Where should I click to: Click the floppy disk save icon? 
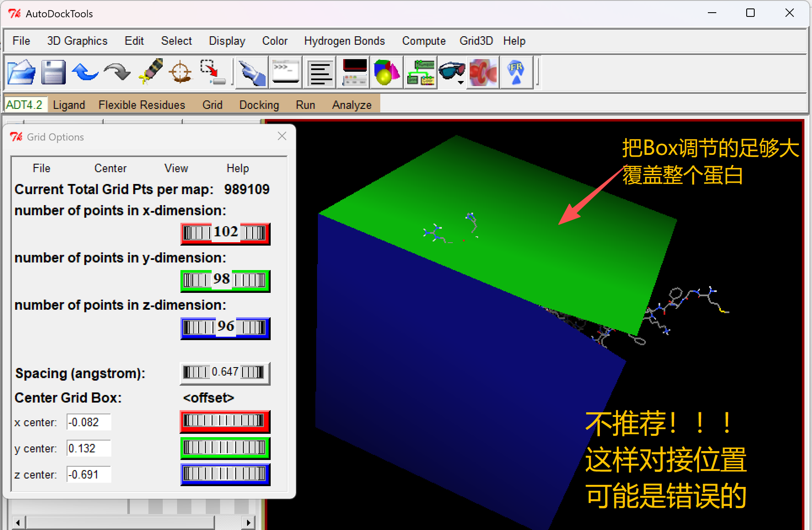click(54, 73)
